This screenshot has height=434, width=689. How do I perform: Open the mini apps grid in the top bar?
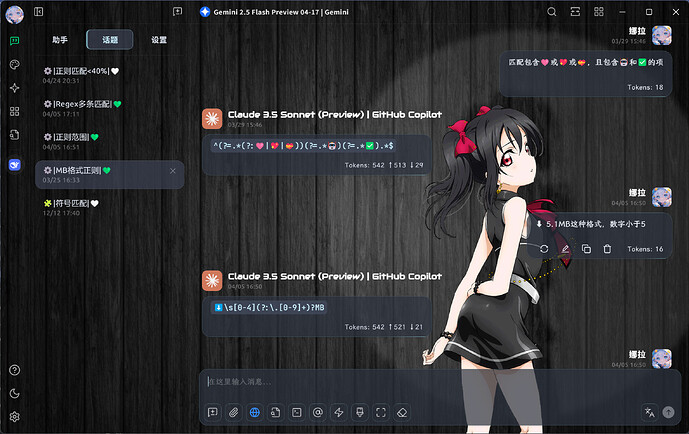tap(599, 12)
